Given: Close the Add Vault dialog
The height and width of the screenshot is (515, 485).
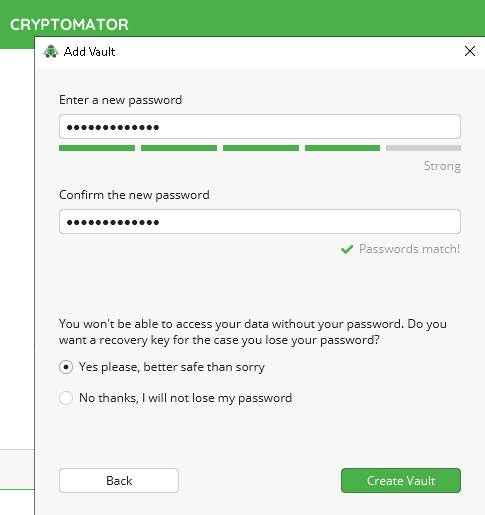Looking at the screenshot, I should point(470,51).
